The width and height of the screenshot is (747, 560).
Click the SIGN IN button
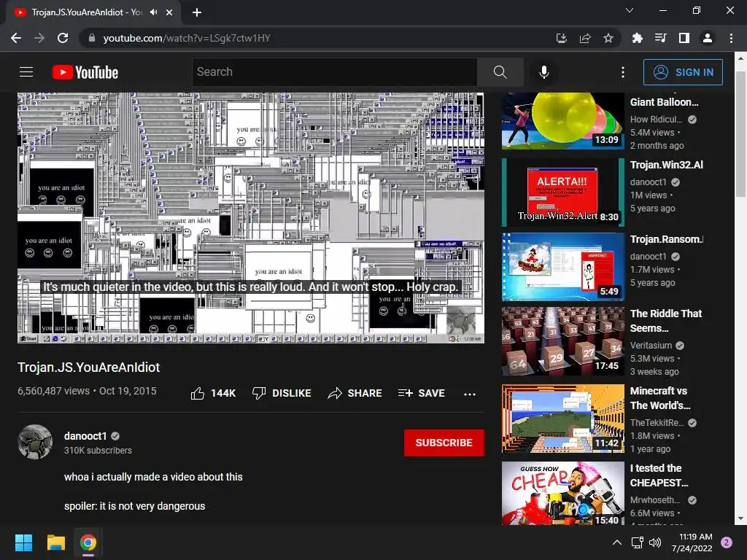pos(683,72)
